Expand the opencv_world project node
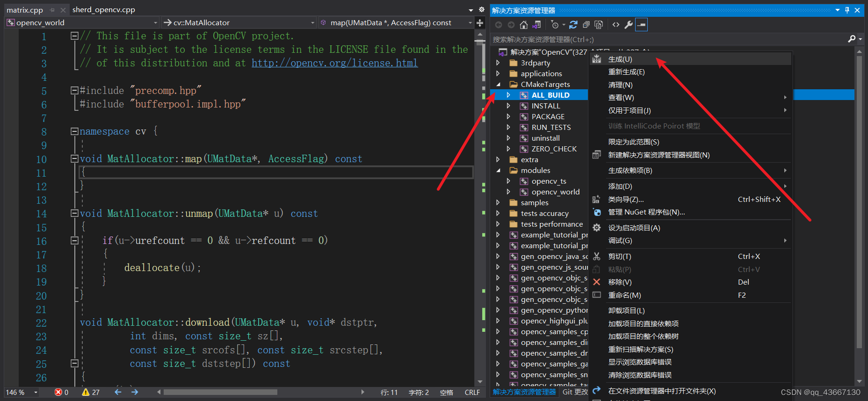 pos(508,192)
